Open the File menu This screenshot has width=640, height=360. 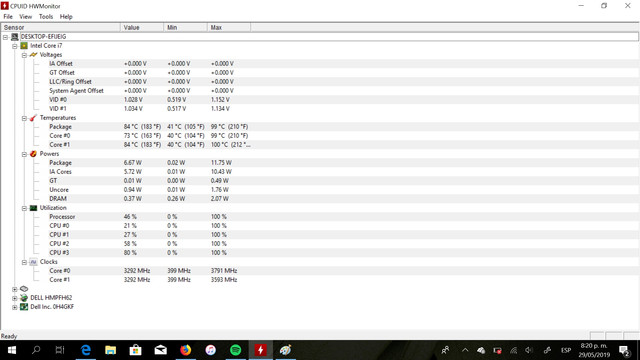(8, 17)
